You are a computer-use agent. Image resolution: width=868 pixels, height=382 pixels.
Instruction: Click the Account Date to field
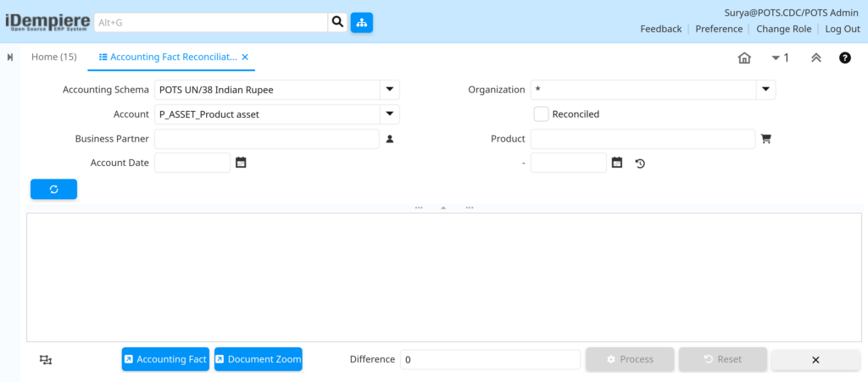[x=569, y=163]
